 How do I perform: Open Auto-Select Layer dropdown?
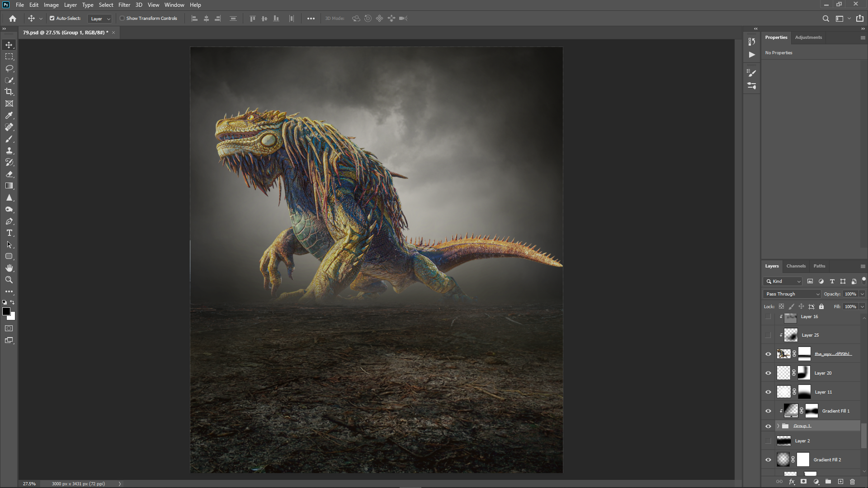99,19
